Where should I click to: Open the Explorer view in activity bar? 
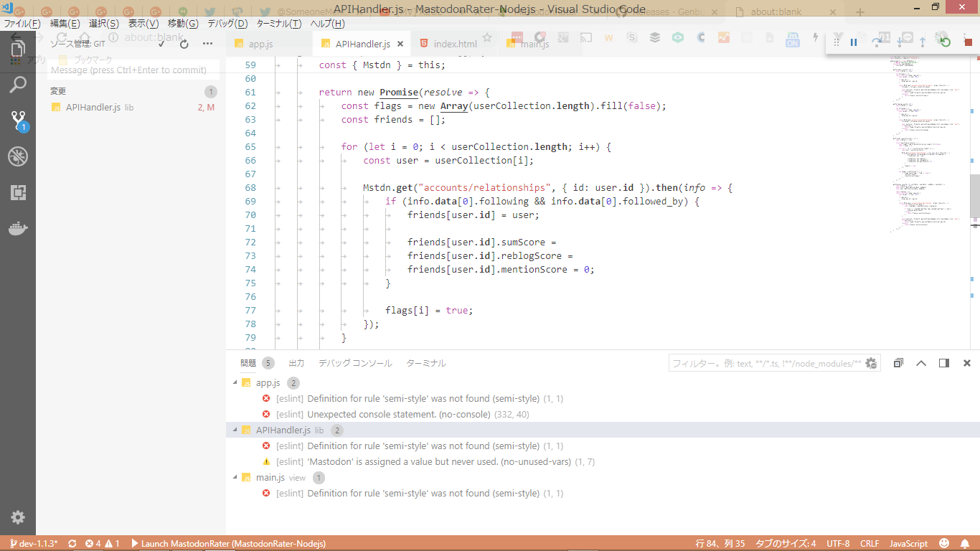point(18,50)
